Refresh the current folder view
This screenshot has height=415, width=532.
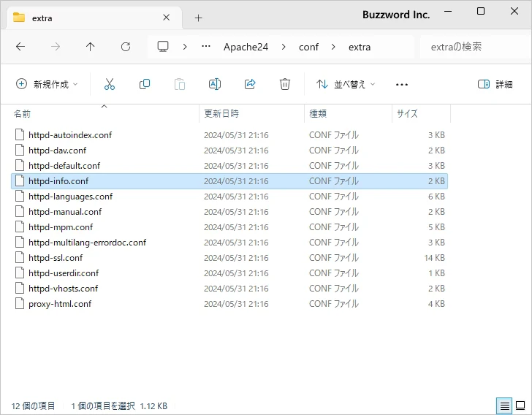(x=126, y=47)
